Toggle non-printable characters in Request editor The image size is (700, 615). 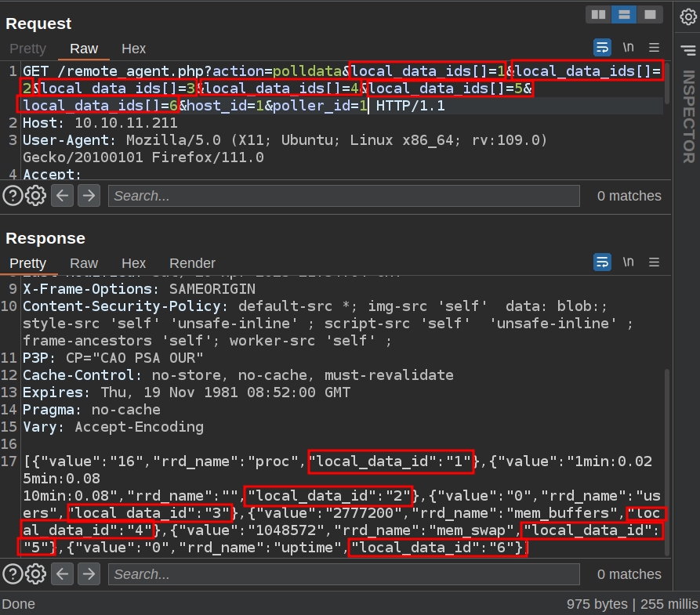[x=629, y=48]
